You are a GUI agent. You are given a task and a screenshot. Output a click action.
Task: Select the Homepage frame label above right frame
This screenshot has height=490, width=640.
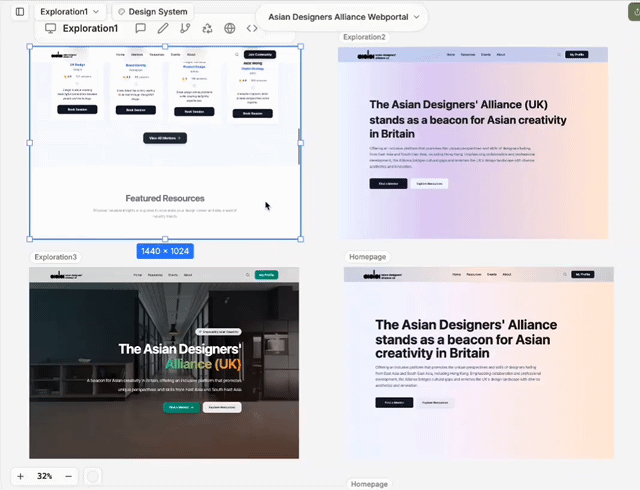(367, 257)
